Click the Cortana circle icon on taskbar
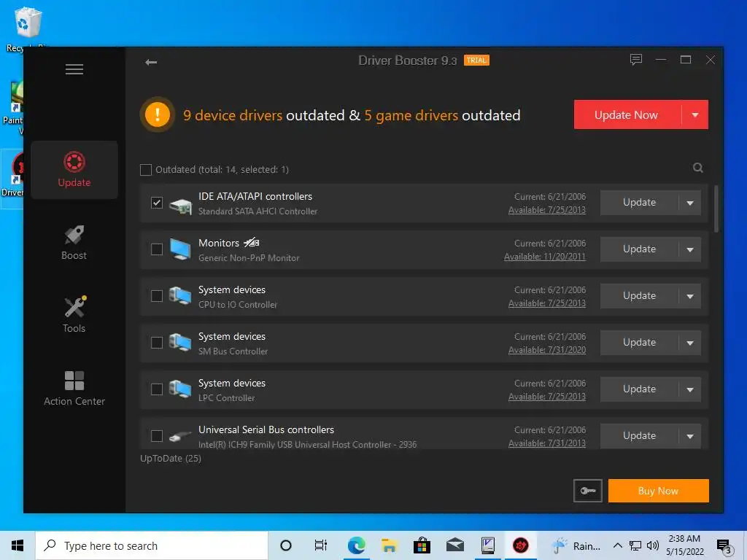Viewport: 747px width, 560px height. (286, 545)
